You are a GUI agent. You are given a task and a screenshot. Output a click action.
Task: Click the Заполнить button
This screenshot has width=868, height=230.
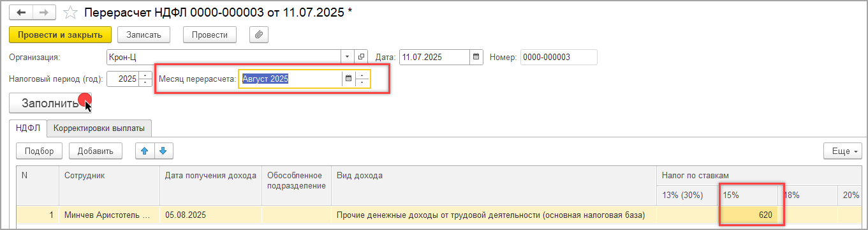point(50,103)
